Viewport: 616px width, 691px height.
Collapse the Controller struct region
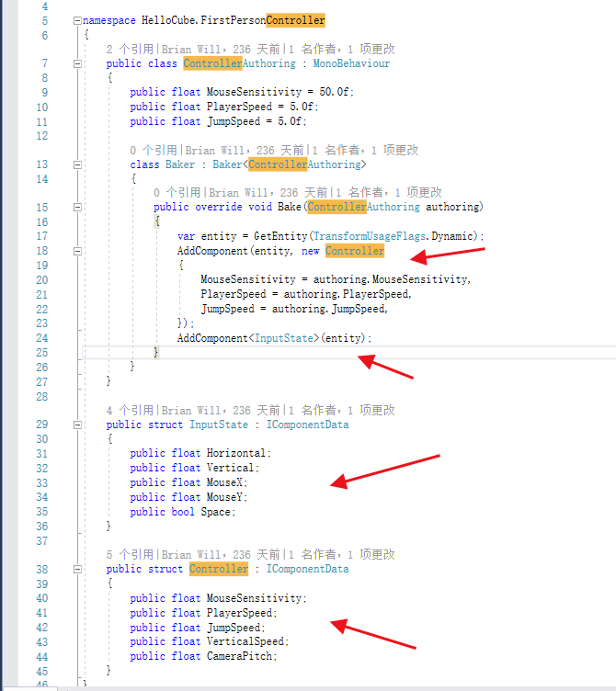click(x=77, y=569)
